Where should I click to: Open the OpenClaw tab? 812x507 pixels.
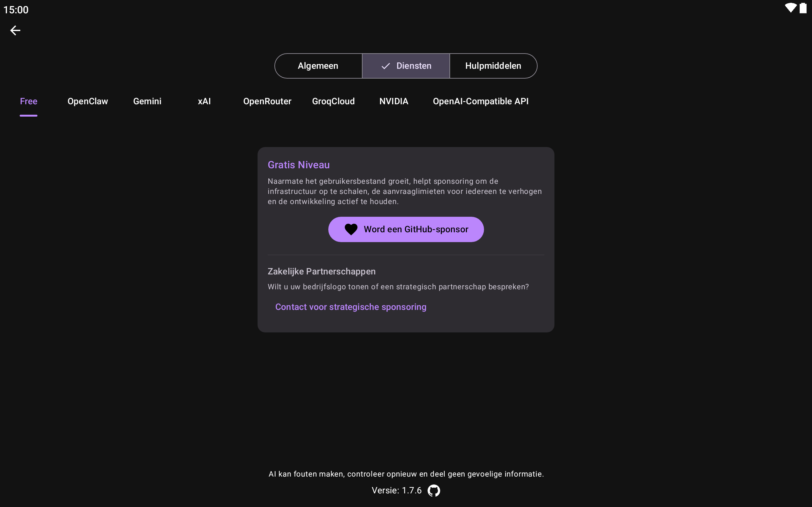click(x=88, y=101)
